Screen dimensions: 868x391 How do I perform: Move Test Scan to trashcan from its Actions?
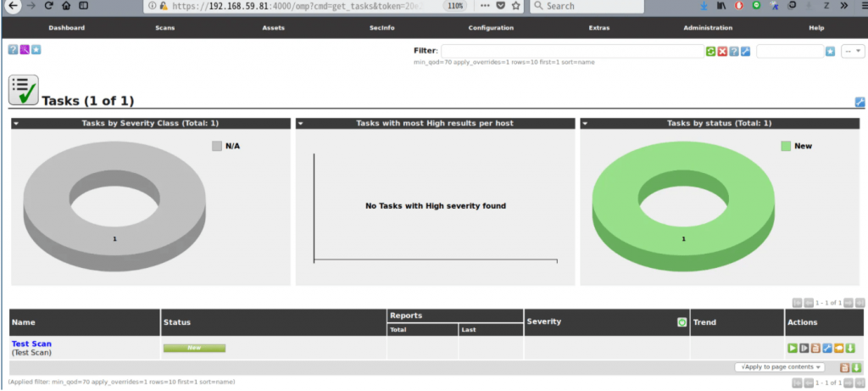pos(815,348)
